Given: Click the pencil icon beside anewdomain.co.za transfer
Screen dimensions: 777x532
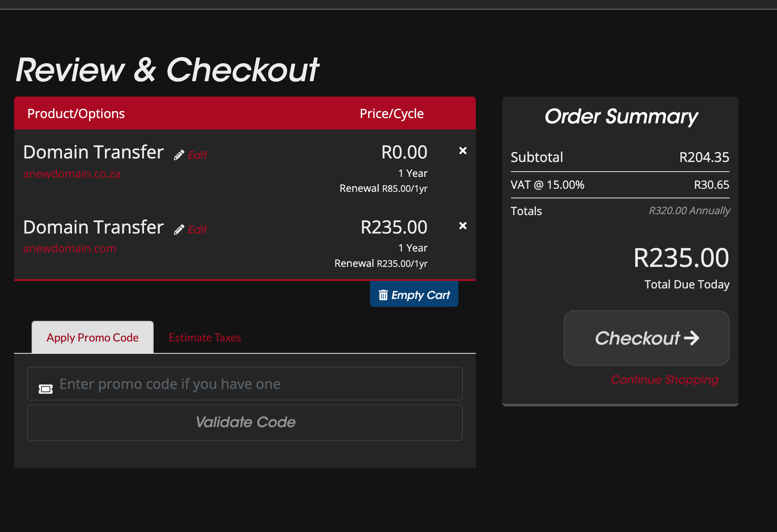Looking at the screenshot, I should coord(179,155).
